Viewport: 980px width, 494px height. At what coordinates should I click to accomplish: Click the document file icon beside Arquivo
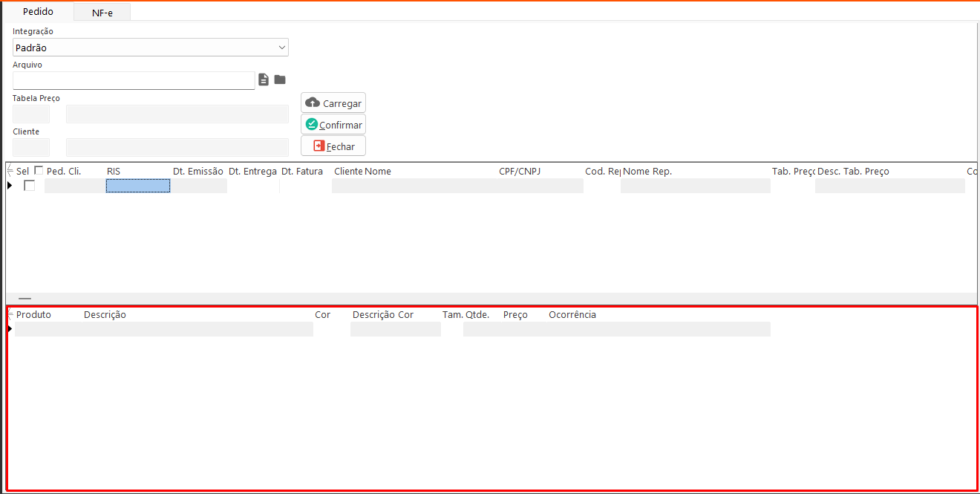[x=264, y=79]
